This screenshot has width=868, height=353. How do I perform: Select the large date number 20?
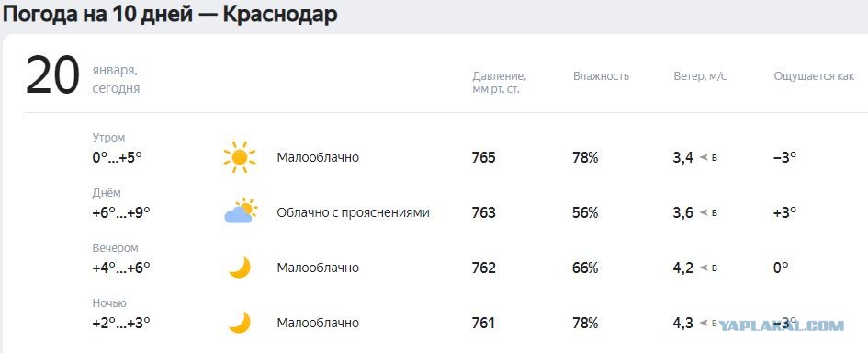point(53,76)
